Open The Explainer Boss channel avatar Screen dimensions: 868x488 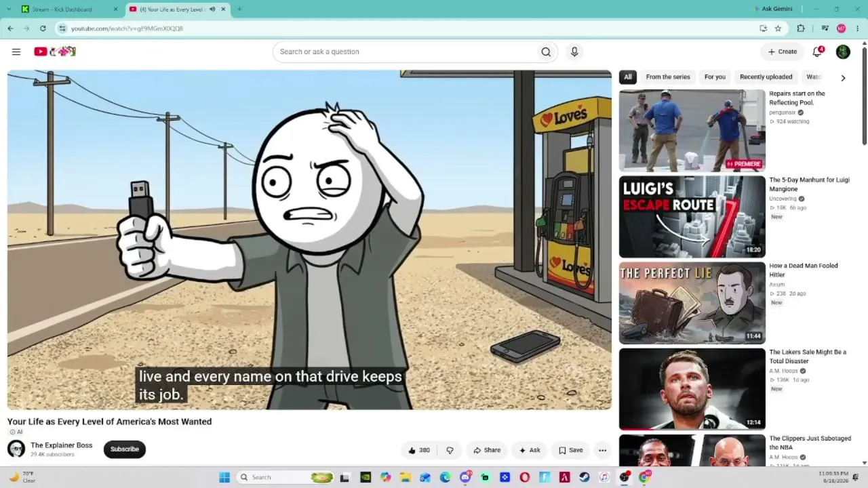tap(16, 449)
